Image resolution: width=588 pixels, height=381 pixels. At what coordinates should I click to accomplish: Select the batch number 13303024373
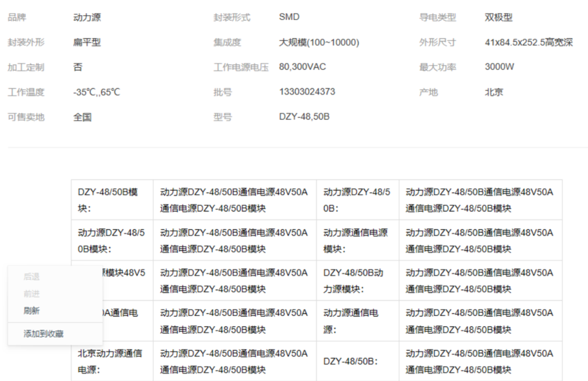pos(307,92)
